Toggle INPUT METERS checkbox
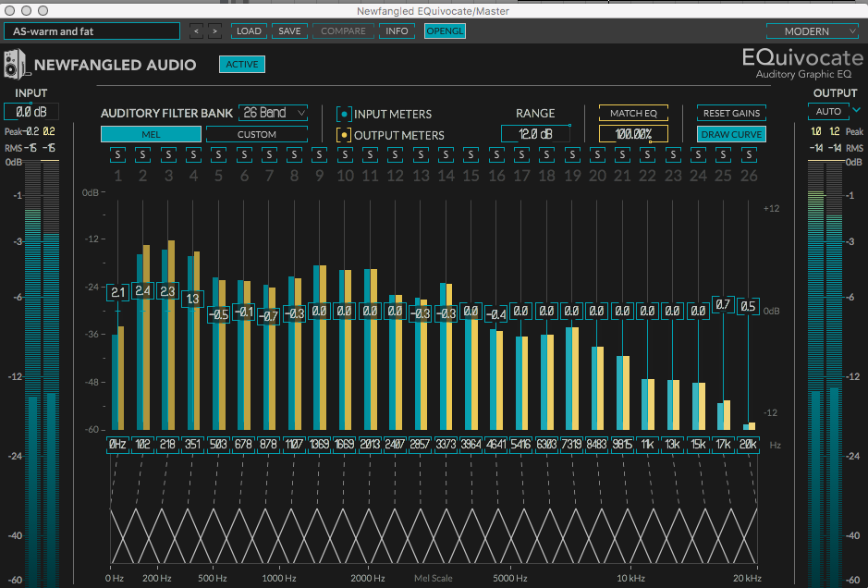This screenshot has width=868, height=588. 344,114
